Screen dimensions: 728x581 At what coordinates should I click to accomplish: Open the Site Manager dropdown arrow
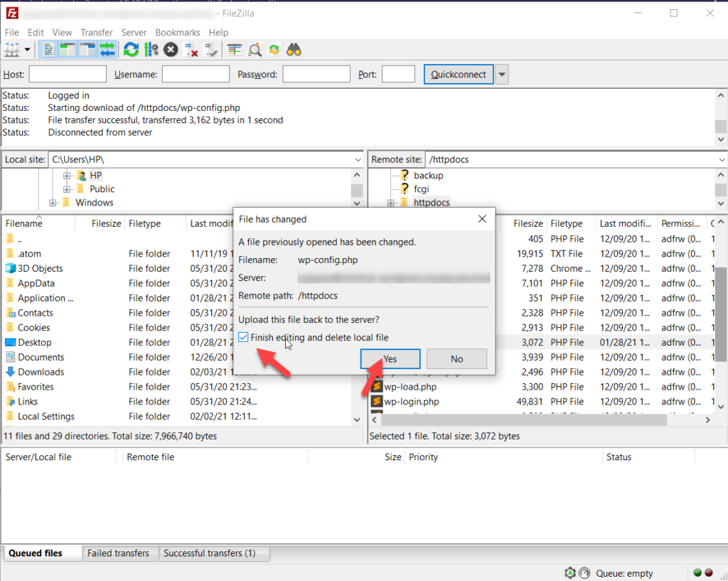tap(28, 49)
